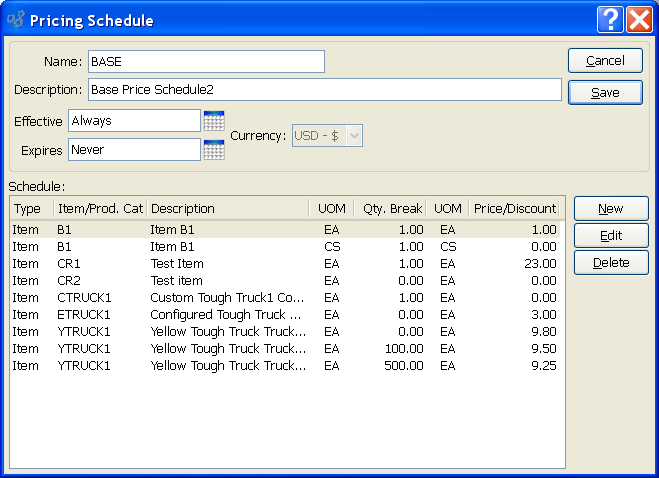Click the Pricing Schedule title bar gear icon

pyautogui.click(x=16, y=20)
